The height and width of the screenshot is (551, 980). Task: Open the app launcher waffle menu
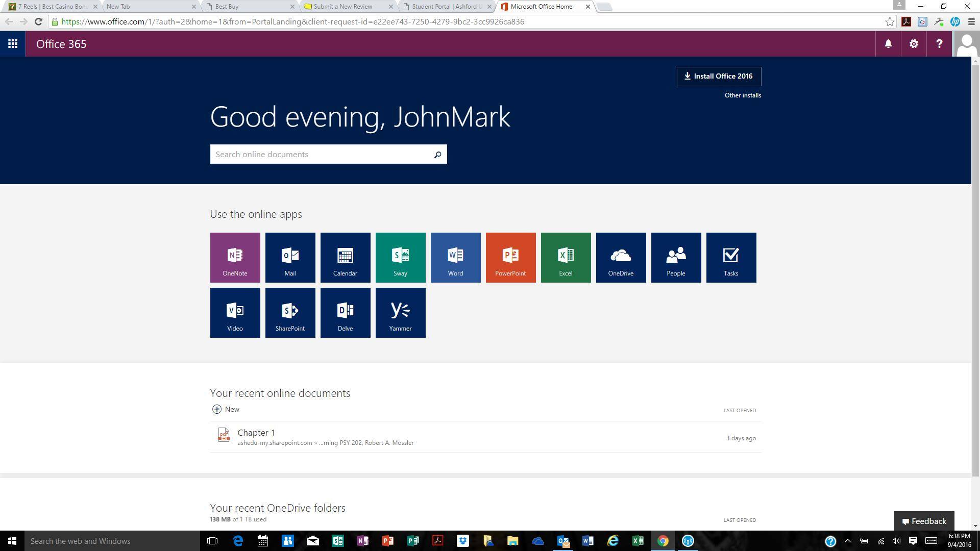[13, 44]
